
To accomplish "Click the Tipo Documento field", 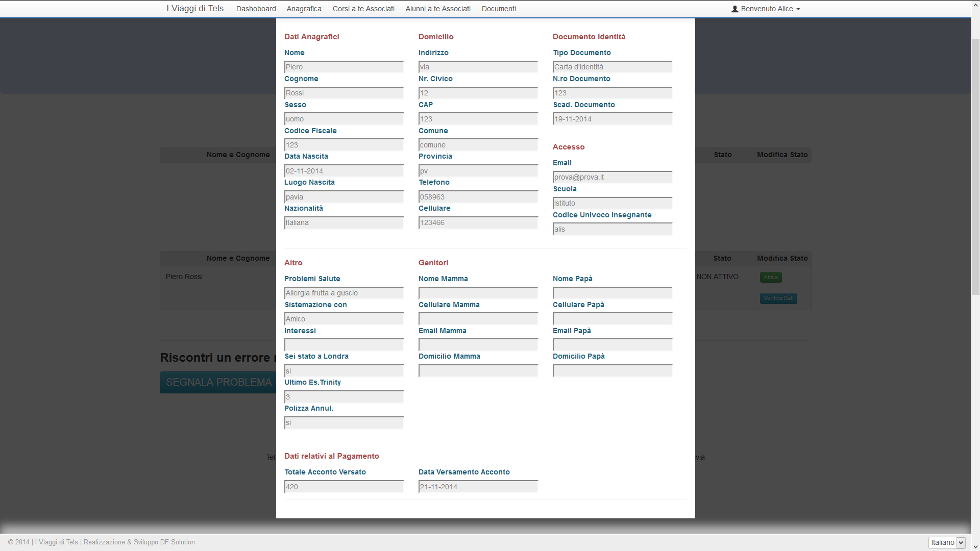I will point(612,67).
